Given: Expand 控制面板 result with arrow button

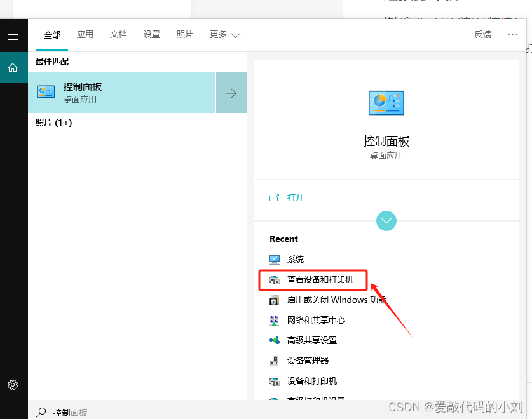Looking at the screenshot, I should (x=231, y=93).
